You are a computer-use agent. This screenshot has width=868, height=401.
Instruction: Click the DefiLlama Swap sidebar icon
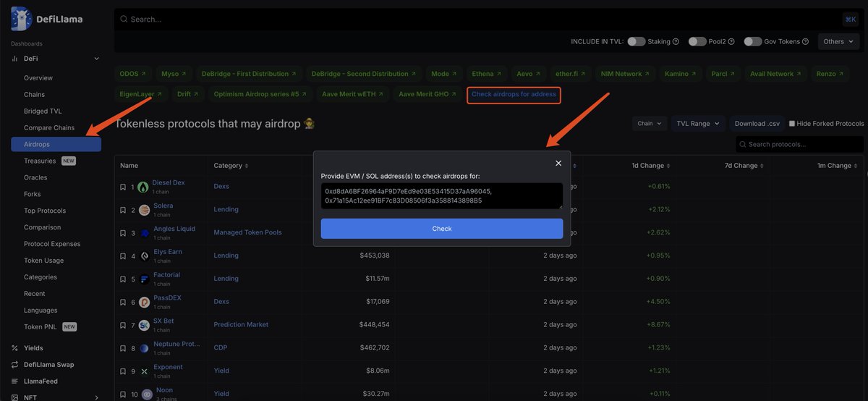point(15,365)
